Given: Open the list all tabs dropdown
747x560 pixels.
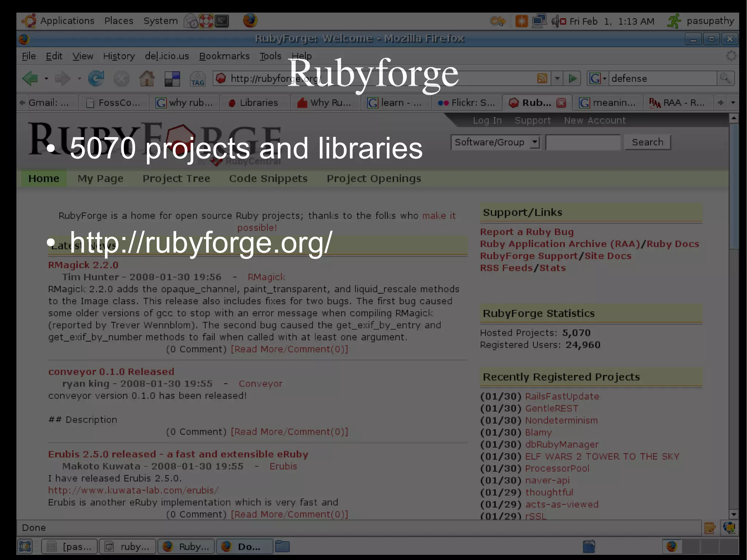Looking at the screenshot, I should click(733, 103).
